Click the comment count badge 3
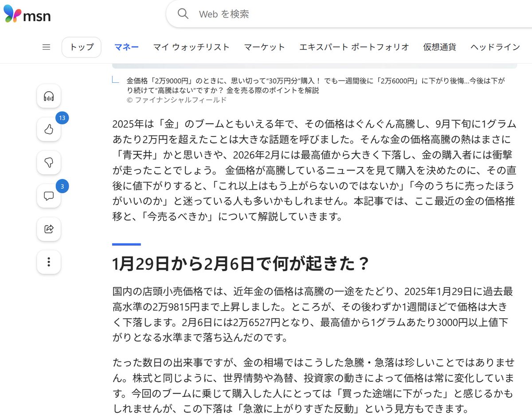Image resolution: width=532 pixels, height=419 pixels. tap(62, 186)
